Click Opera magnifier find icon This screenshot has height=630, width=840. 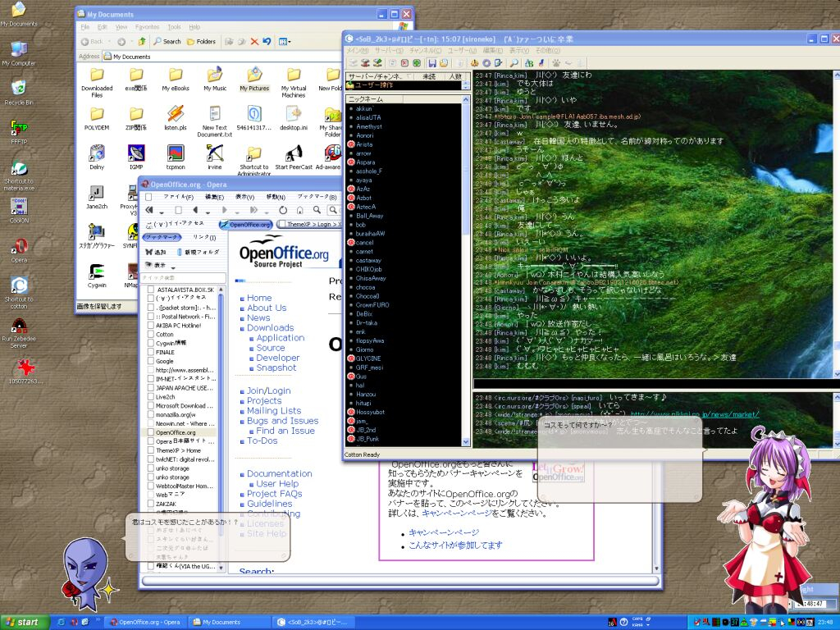coord(317,210)
